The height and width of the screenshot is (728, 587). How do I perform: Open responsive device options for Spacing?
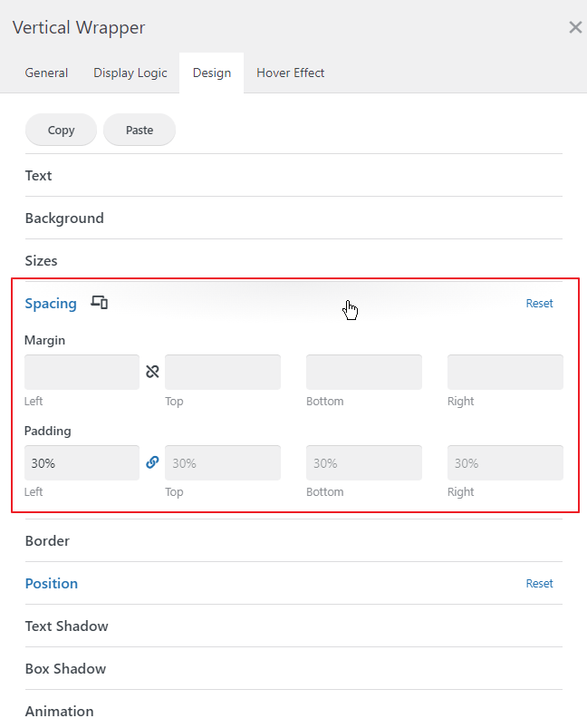coord(99,303)
